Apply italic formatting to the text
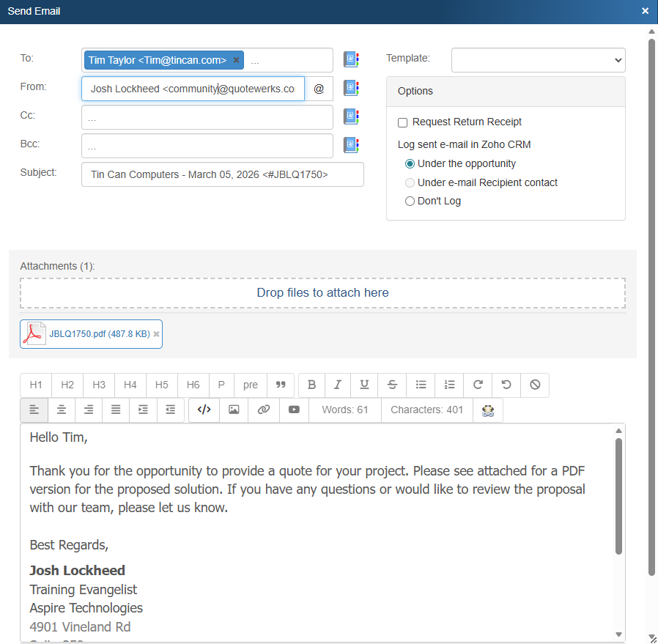658x644 pixels. [337, 385]
